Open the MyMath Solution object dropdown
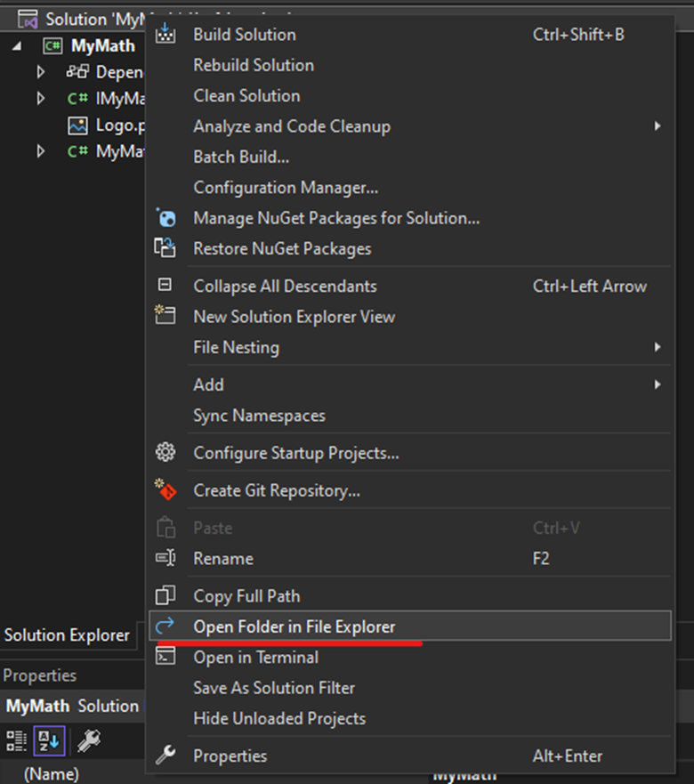The height and width of the screenshot is (784, 694). [x=72, y=706]
